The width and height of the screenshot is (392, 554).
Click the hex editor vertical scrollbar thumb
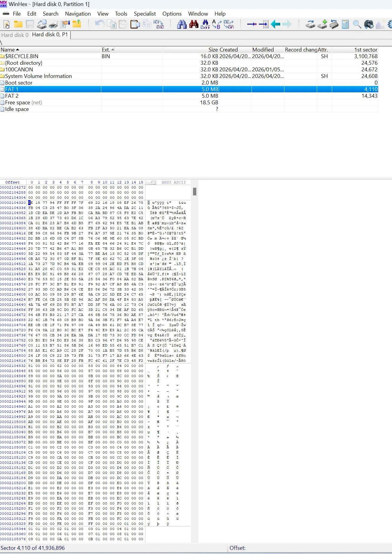pyautogui.click(x=195, y=192)
